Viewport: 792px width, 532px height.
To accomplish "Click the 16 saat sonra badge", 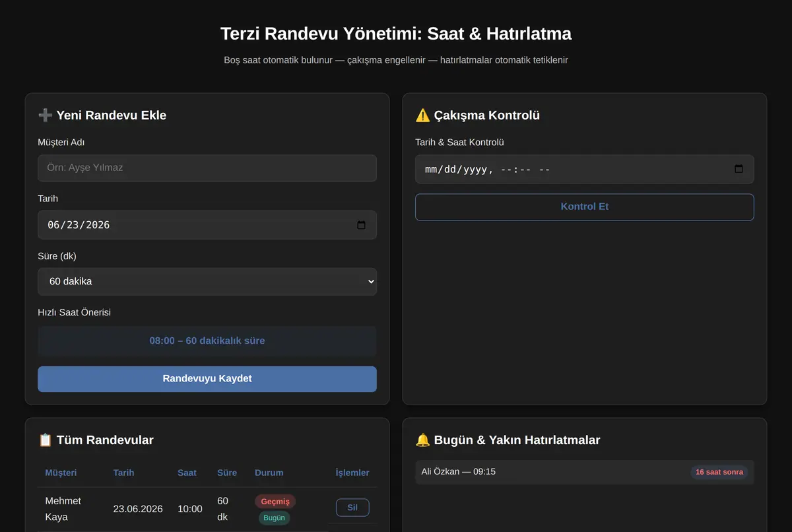I will [719, 472].
